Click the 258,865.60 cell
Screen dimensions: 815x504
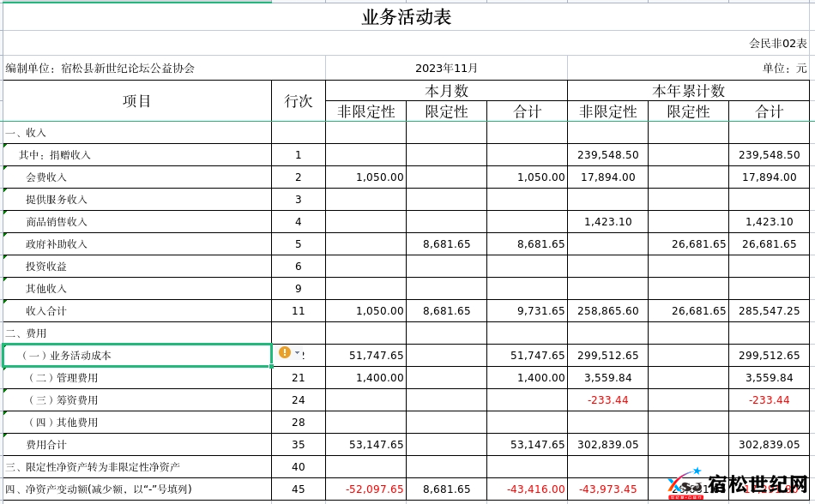coord(607,311)
